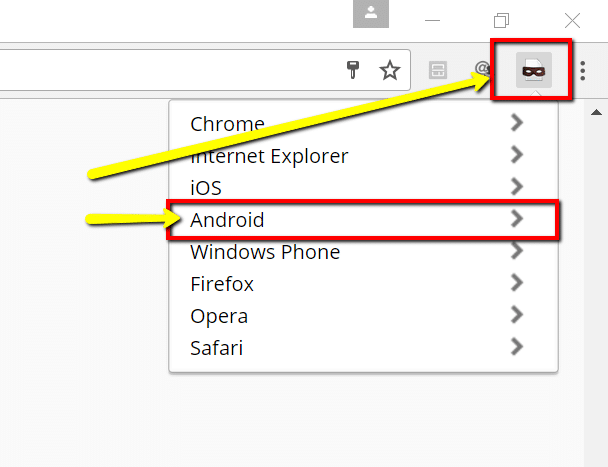Click the saved password key icon
Viewport: 608px width, 467px height.
tap(352, 70)
